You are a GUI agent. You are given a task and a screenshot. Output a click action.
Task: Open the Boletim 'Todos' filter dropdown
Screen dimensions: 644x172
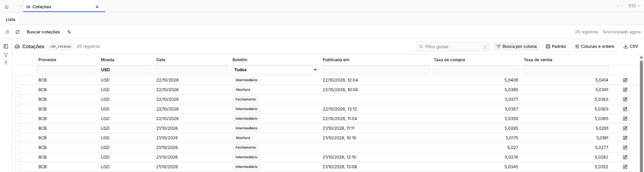tap(275, 70)
